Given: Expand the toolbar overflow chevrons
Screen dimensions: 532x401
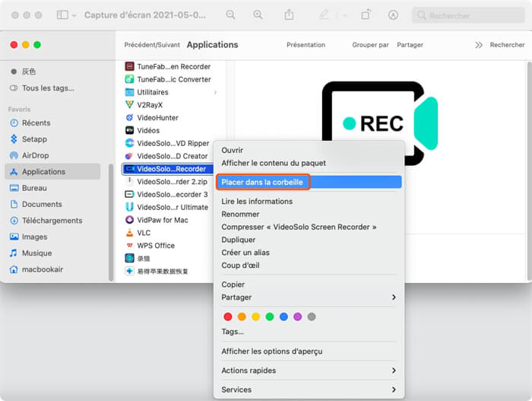Looking at the screenshot, I should [478, 45].
